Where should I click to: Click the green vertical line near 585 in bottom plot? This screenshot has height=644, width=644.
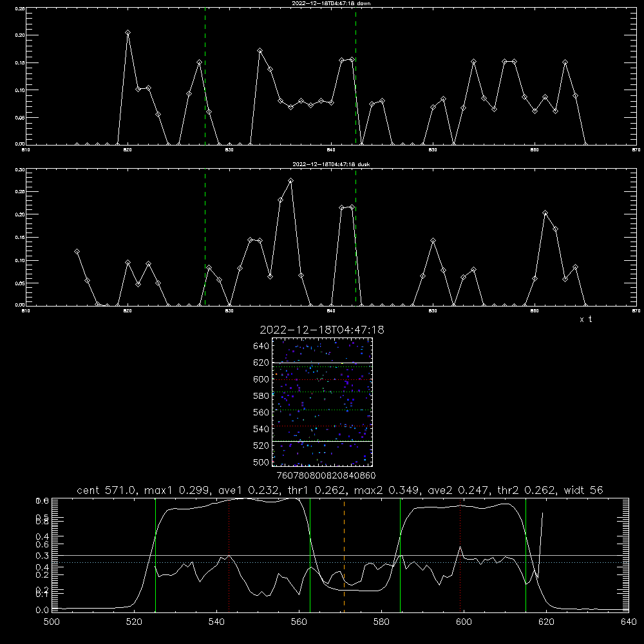coord(400,554)
